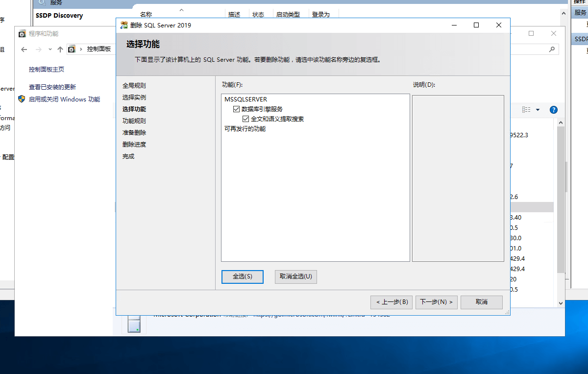Open recent locations dropdown near navigation arrows

50,49
